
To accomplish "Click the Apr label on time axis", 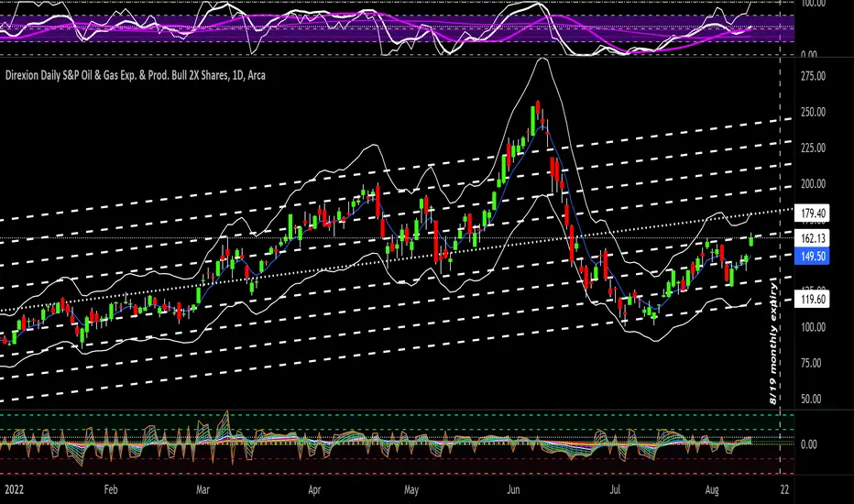I will [x=314, y=489].
